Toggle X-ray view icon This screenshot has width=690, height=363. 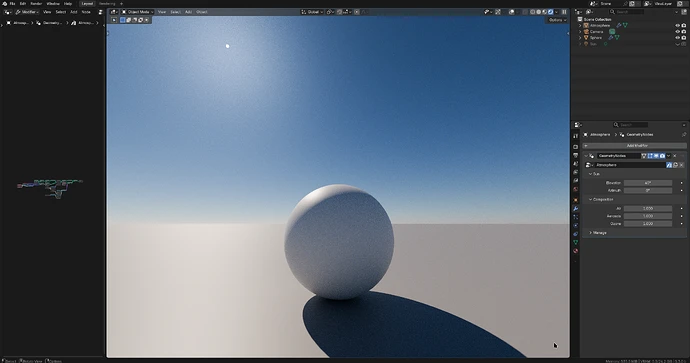tap(525, 12)
